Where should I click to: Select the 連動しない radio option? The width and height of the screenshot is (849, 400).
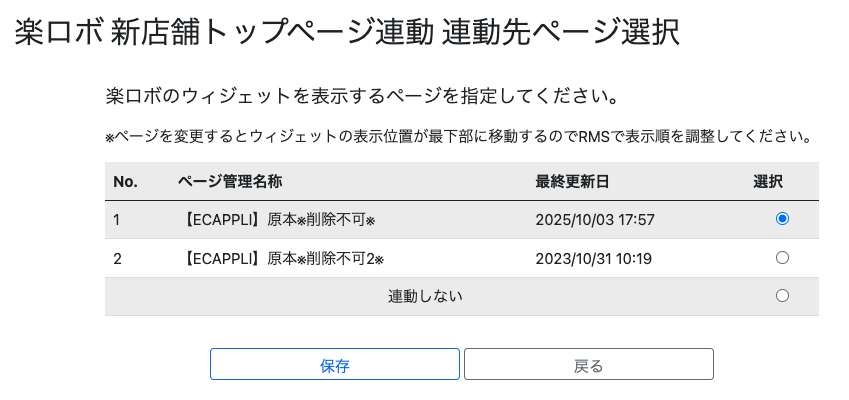(x=782, y=296)
